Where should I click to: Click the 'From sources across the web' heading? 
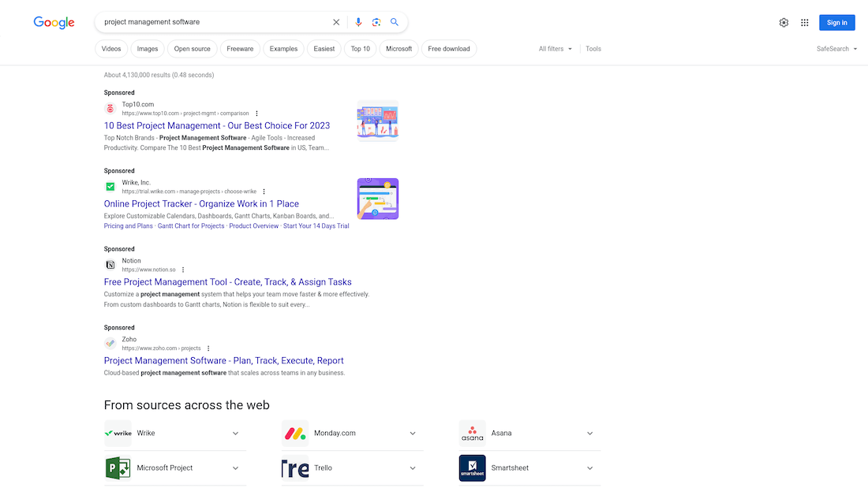[x=186, y=405]
